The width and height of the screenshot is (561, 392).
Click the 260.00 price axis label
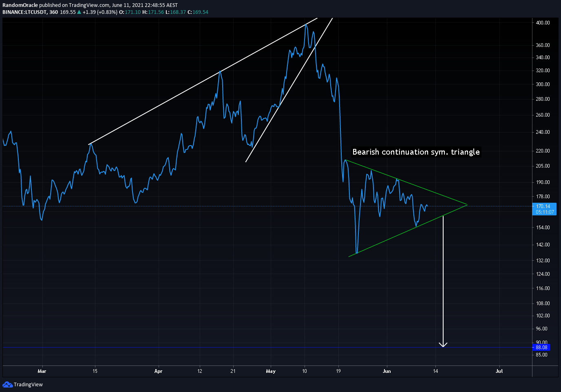[x=543, y=115]
